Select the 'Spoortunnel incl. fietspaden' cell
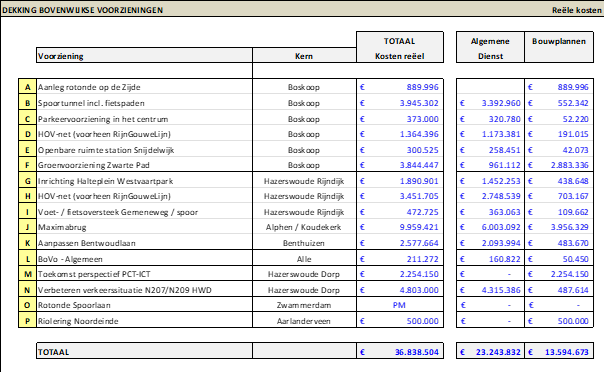 click(x=144, y=103)
